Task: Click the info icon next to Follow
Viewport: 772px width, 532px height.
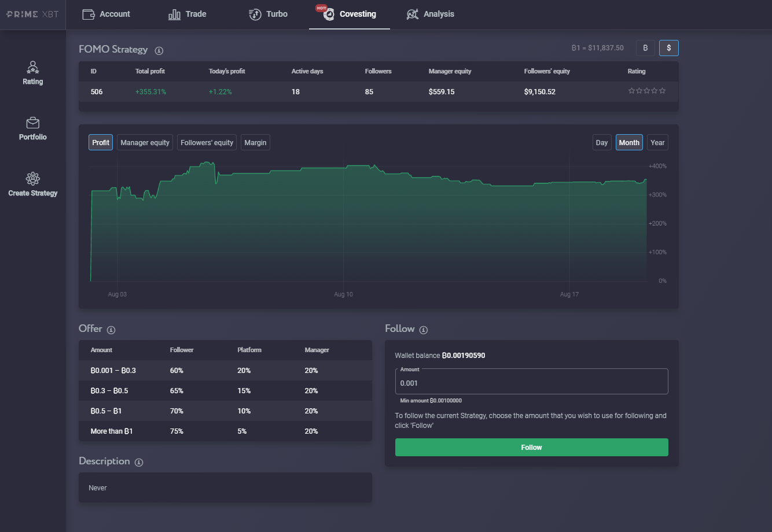Action: pyautogui.click(x=423, y=330)
